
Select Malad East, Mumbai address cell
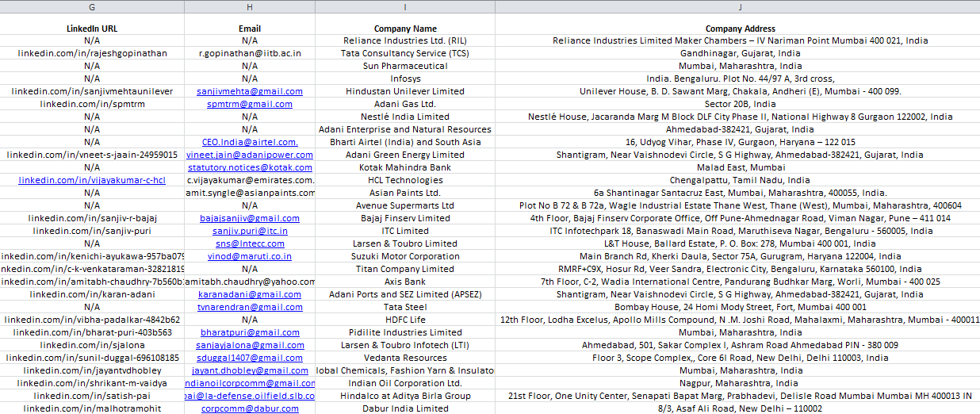point(737,167)
